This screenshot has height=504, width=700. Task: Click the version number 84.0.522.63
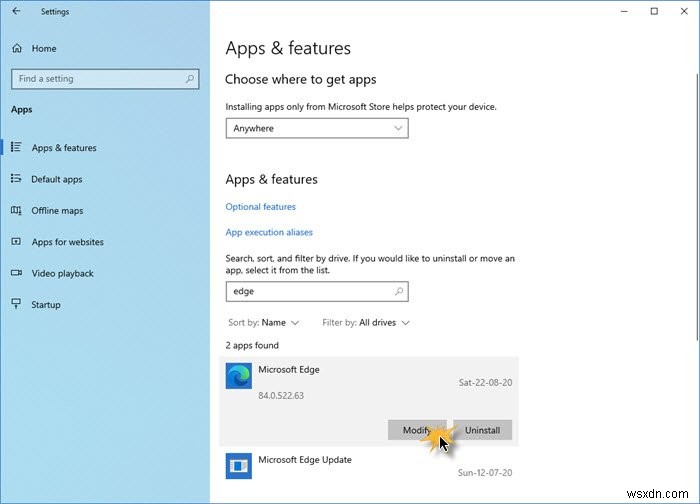[x=281, y=396]
